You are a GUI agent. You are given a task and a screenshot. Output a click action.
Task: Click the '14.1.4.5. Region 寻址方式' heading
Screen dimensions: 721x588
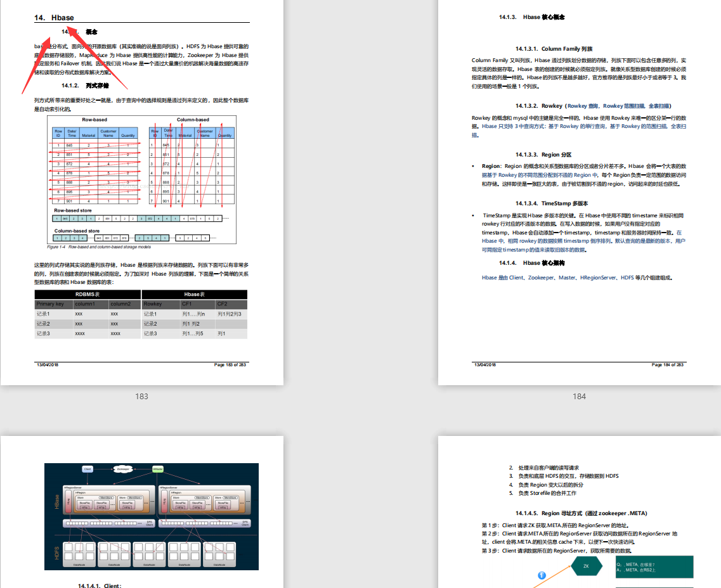581,514
